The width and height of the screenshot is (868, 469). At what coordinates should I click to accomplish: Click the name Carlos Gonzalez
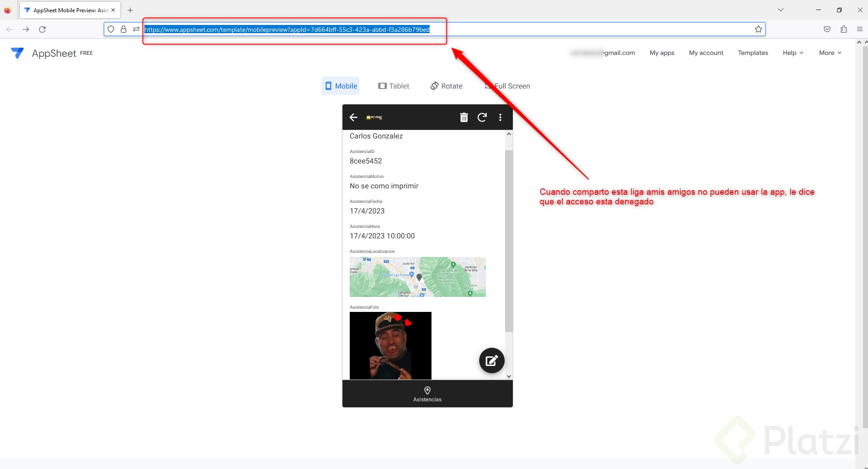click(376, 136)
